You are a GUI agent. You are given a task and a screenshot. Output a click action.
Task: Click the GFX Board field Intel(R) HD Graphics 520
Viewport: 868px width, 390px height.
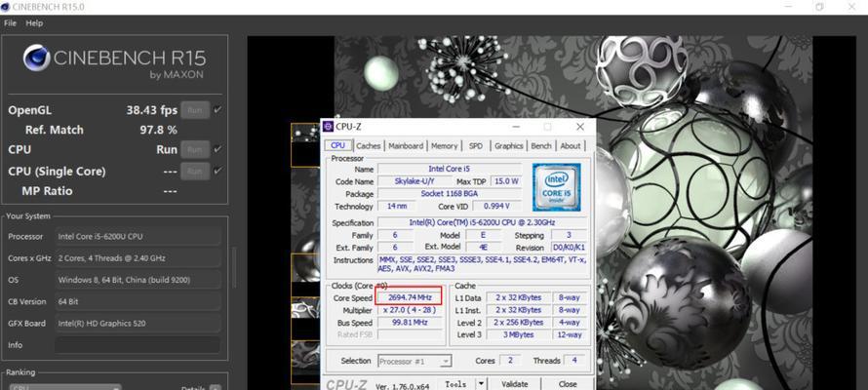tap(138, 323)
